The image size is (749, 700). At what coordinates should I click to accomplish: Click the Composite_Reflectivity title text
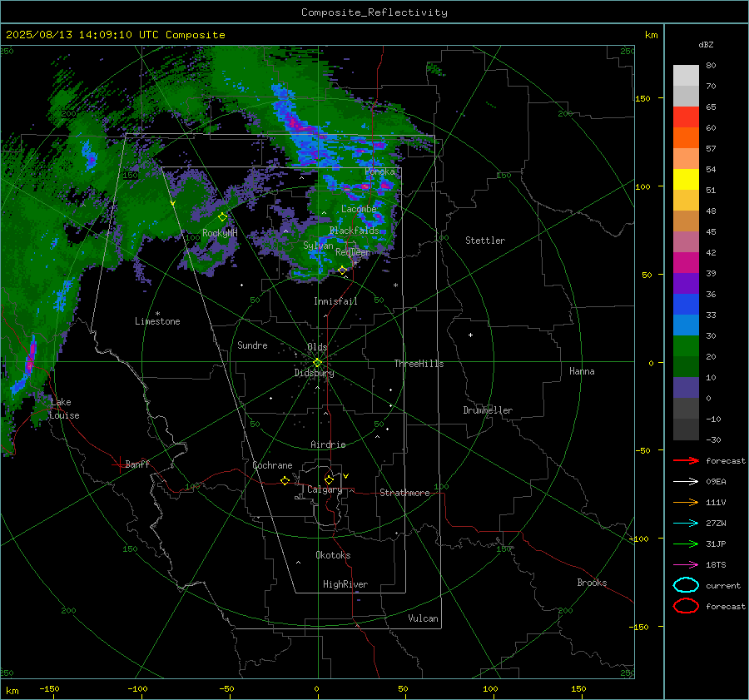point(374,12)
